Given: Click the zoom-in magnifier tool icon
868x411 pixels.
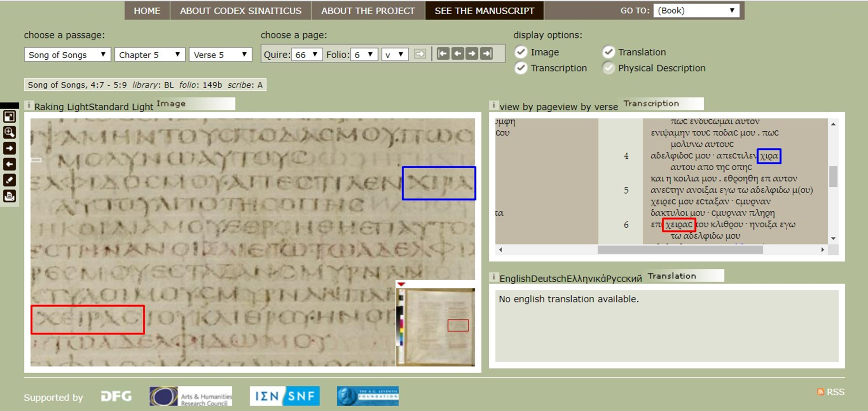Looking at the screenshot, I should click(9, 132).
